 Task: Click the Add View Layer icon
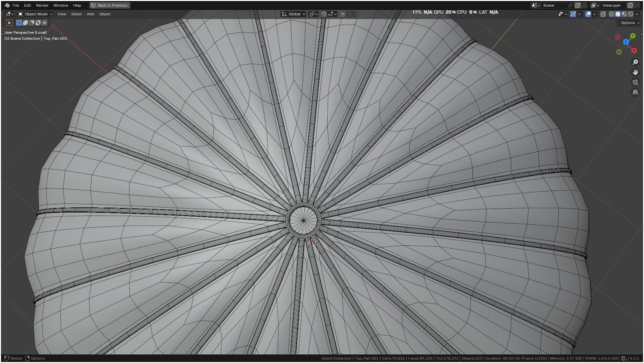630,5
